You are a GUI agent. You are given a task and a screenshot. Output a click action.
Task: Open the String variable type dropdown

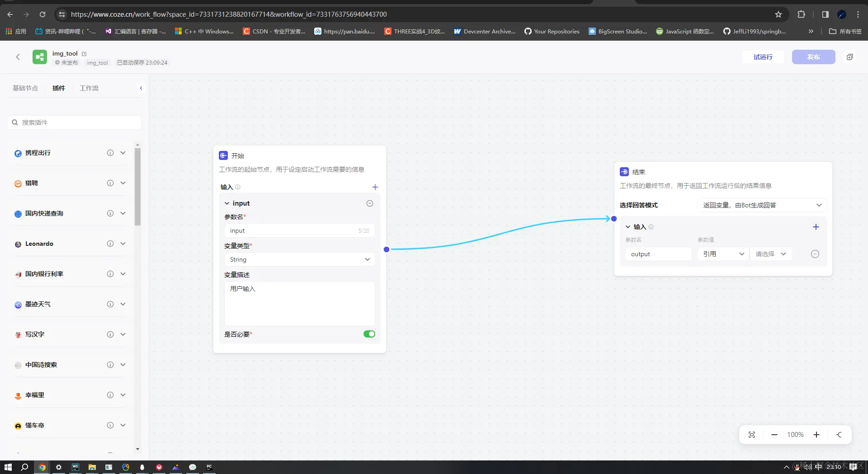tap(299, 259)
